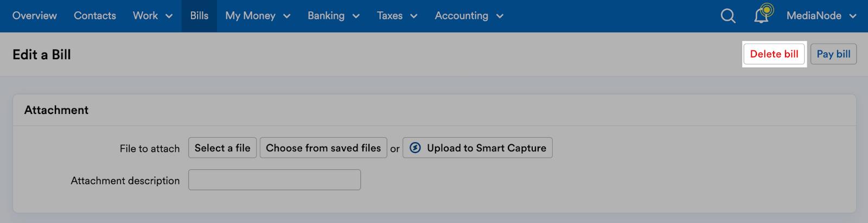868x223 pixels.
Task: Expand the Accounting dropdown menu
Action: (469, 16)
